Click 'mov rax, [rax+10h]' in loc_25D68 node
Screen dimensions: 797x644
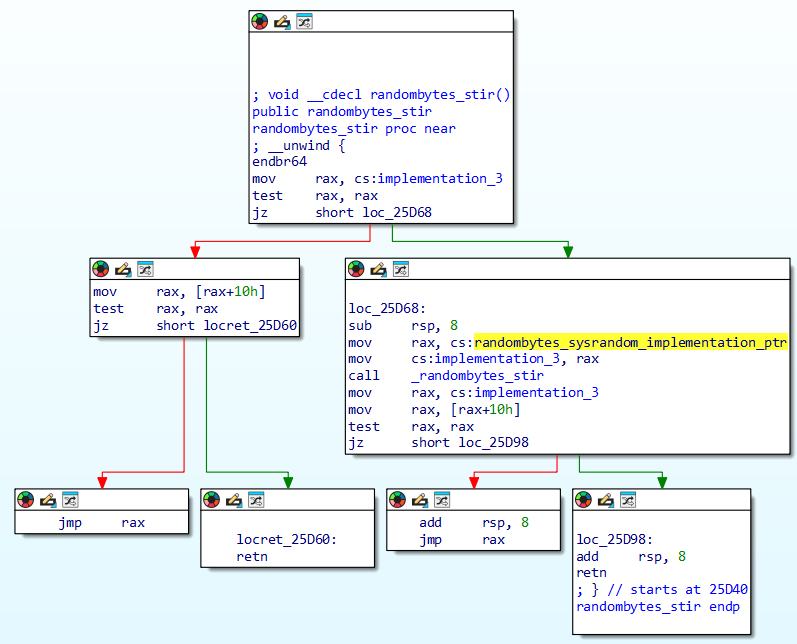[434, 410]
